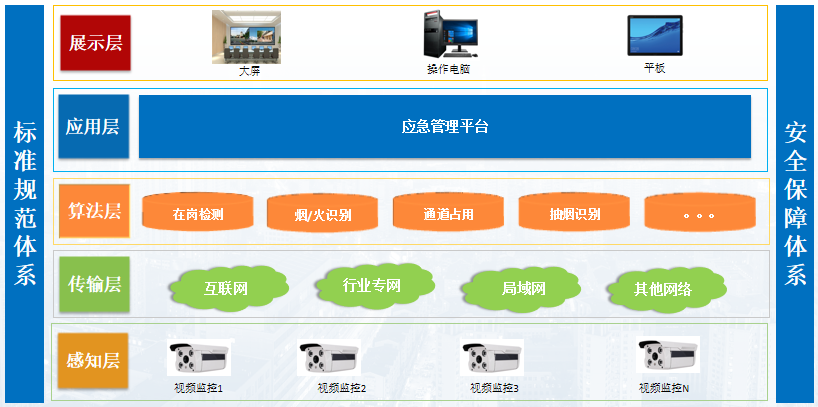Screen dimensions: 818x407
Task: Select the 操作电脑 desktop computer icon
Action: point(448,36)
